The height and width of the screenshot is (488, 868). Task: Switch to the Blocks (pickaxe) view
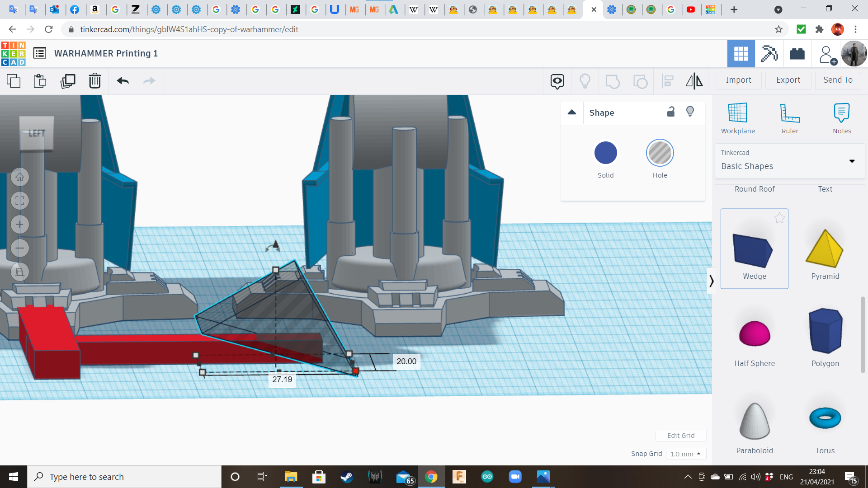769,54
